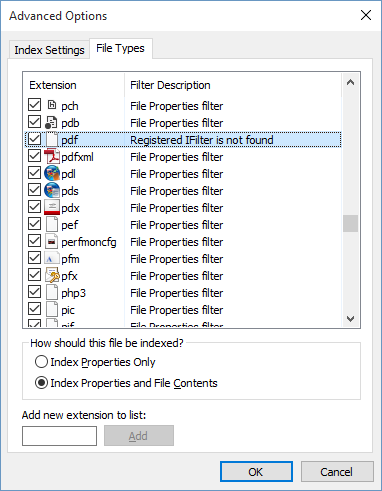This screenshot has width=382, height=491.
Task: Click the pdfxml Adobe PDF icon
Action: click(x=52, y=156)
